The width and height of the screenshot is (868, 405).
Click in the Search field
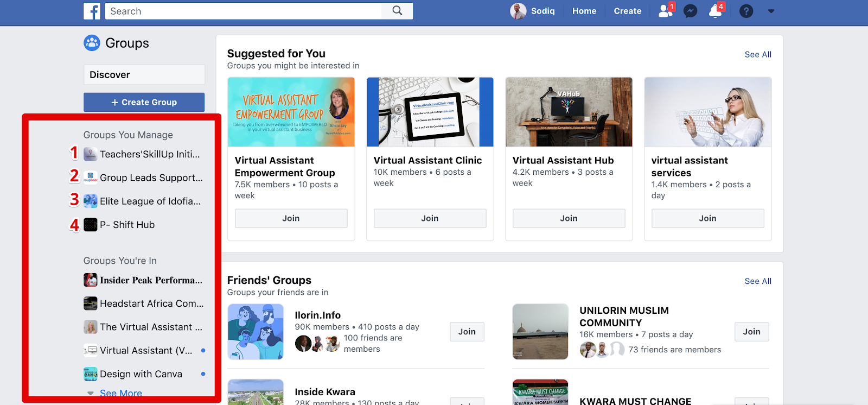pos(243,11)
